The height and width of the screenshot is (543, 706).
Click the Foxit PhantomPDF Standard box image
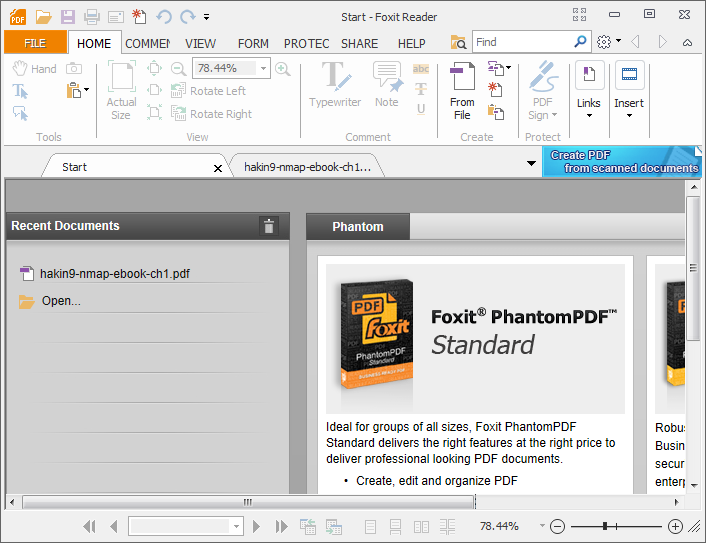pos(376,334)
